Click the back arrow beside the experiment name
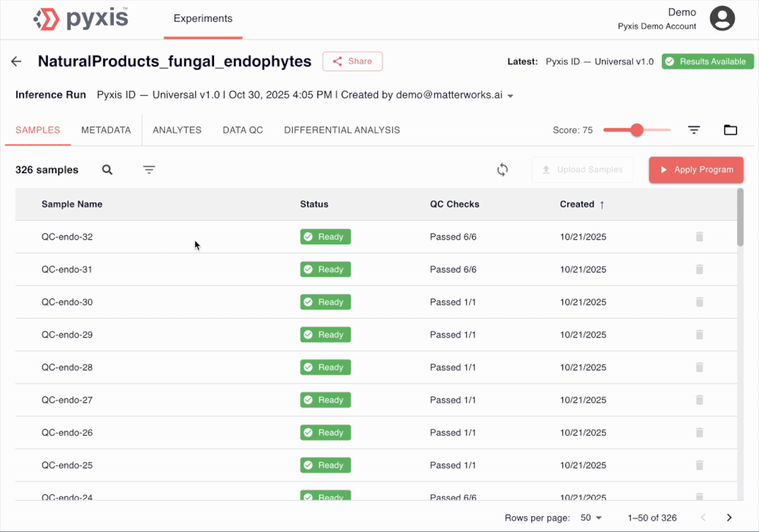The image size is (759, 532). point(16,61)
